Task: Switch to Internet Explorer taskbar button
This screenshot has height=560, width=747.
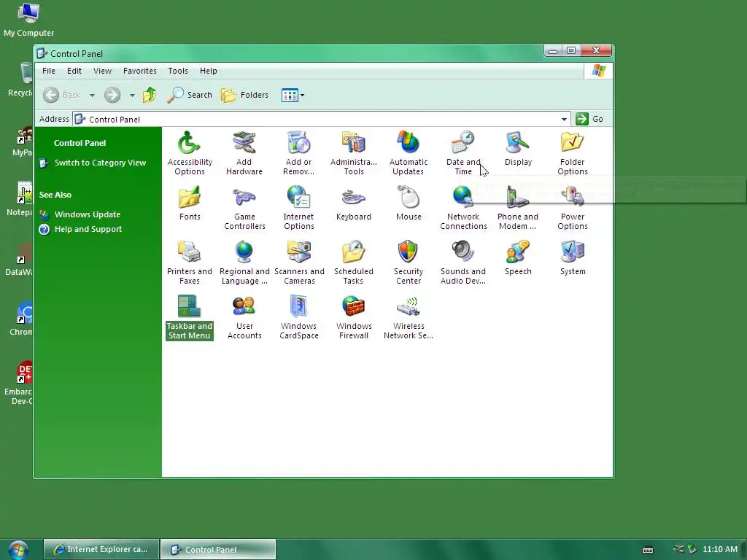Action: pyautogui.click(x=101, y=549)
